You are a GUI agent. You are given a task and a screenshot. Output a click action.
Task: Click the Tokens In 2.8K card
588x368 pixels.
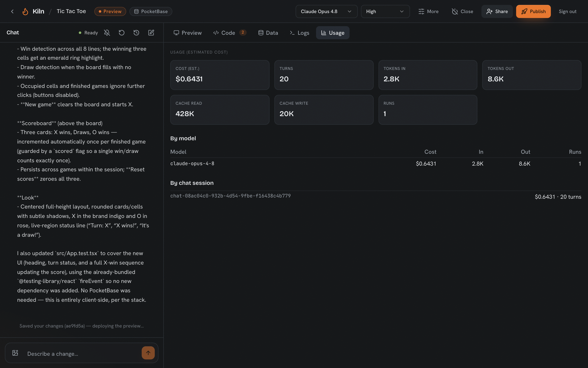[x=428, y=75]
